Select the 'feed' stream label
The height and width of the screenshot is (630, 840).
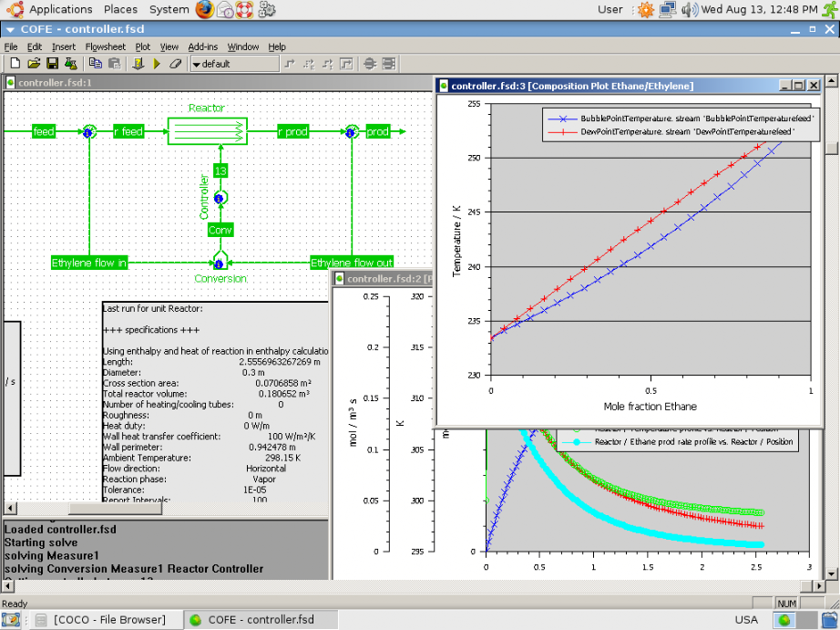44,131
